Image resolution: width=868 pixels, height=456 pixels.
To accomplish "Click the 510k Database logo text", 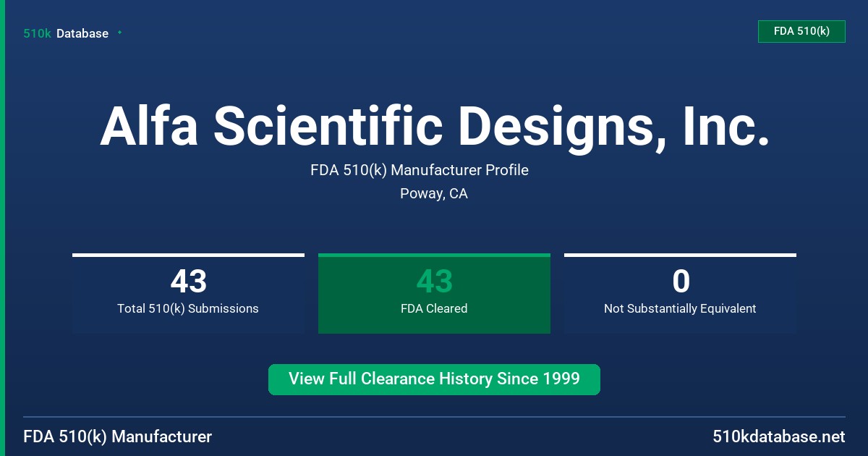I will (66, 33).
